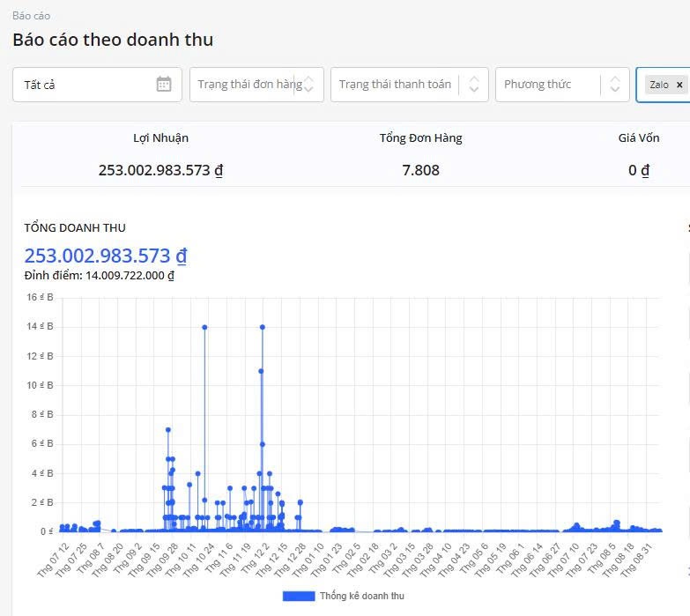Expand the Trạng thái thanh toán dropdown
Screen dimensions: 690x616
395,85
